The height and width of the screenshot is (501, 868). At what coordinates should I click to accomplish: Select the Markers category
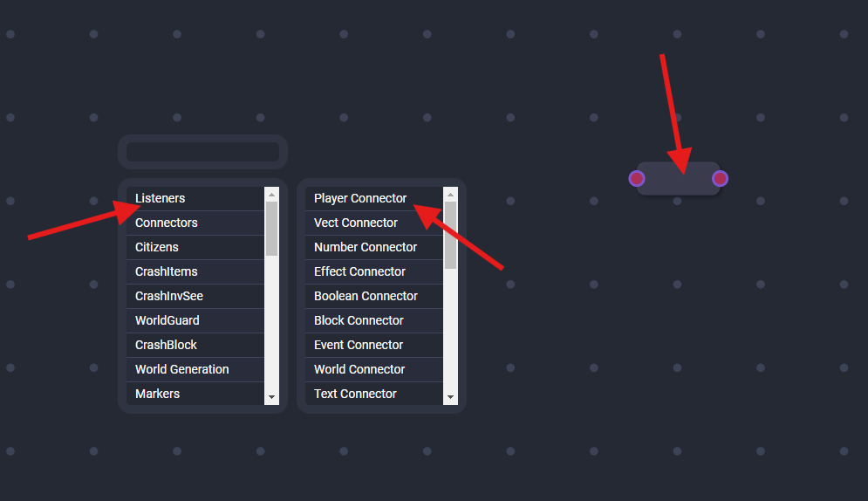click(x=195, y=394)
